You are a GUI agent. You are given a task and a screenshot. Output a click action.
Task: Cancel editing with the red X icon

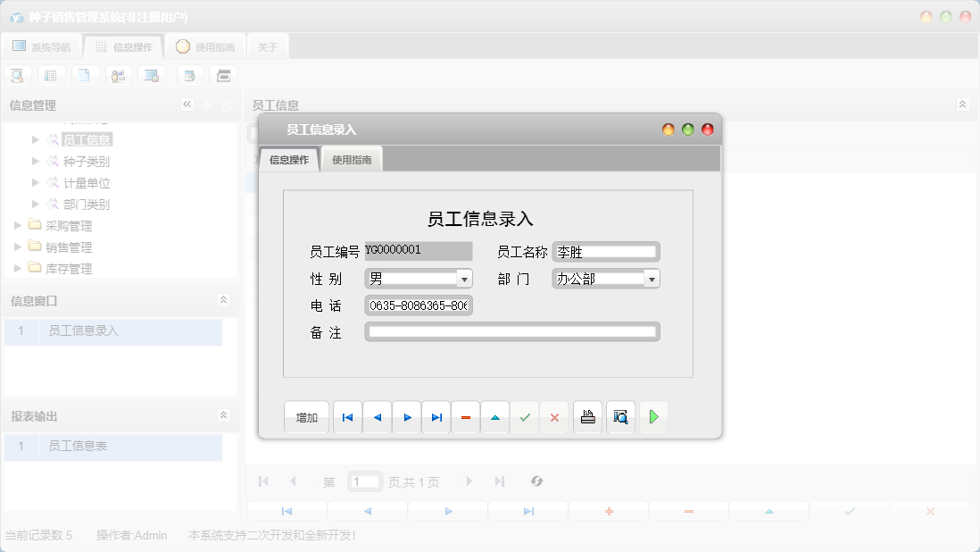(x=554, y=417)
